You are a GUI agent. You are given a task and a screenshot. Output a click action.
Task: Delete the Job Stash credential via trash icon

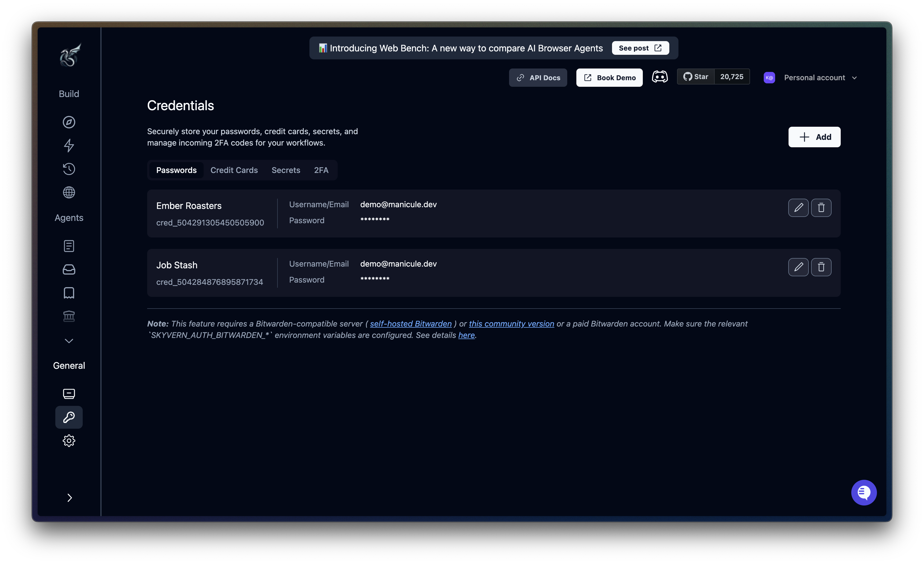(822, 267)
